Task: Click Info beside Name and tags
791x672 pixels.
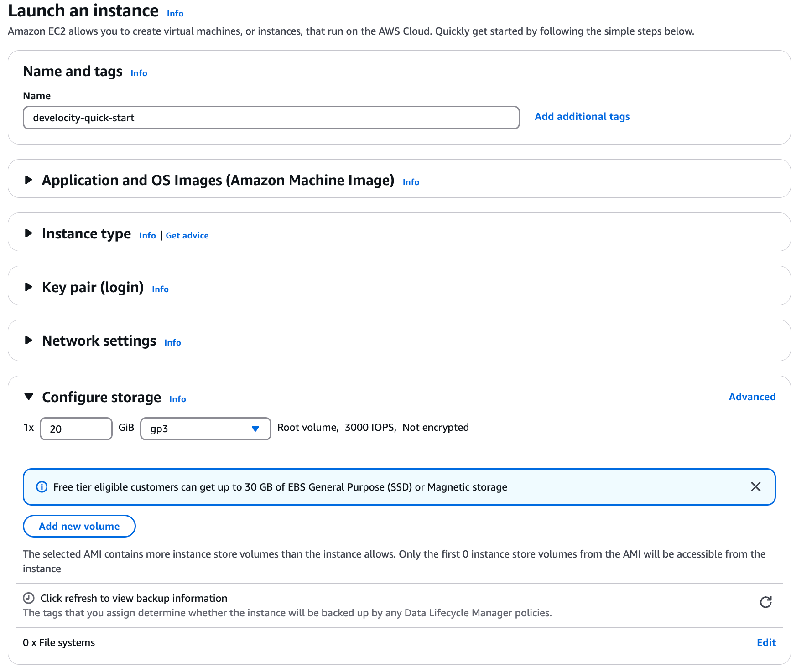Action: click(139, 73)
